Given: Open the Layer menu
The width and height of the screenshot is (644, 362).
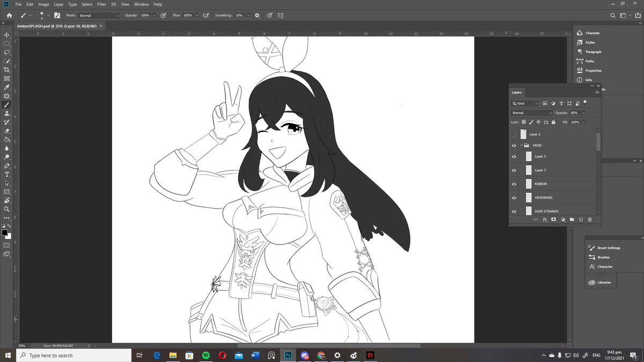Looking at the screenshot, I should pyautogui.click(x=58, y=4).
